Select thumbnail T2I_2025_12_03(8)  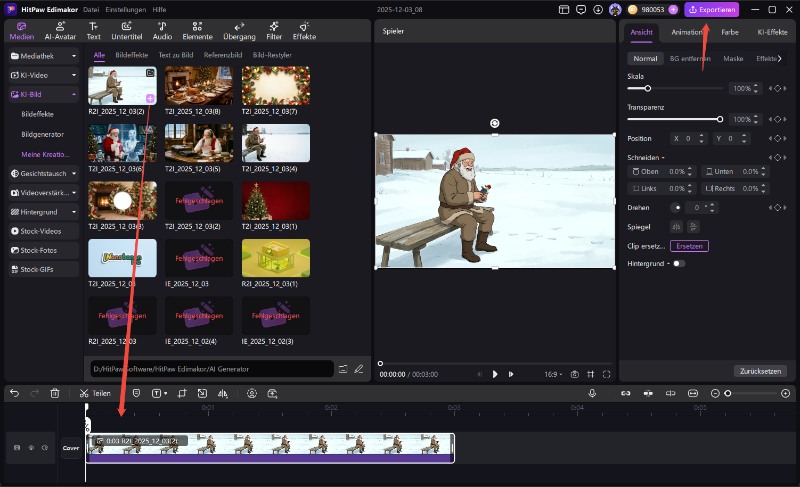coord(199,86)
